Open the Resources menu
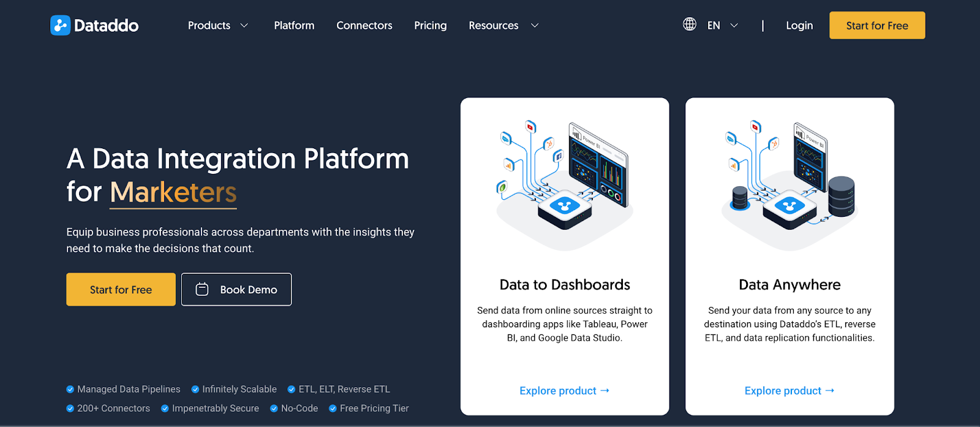 pyautogui.click(x=494, y=26)
